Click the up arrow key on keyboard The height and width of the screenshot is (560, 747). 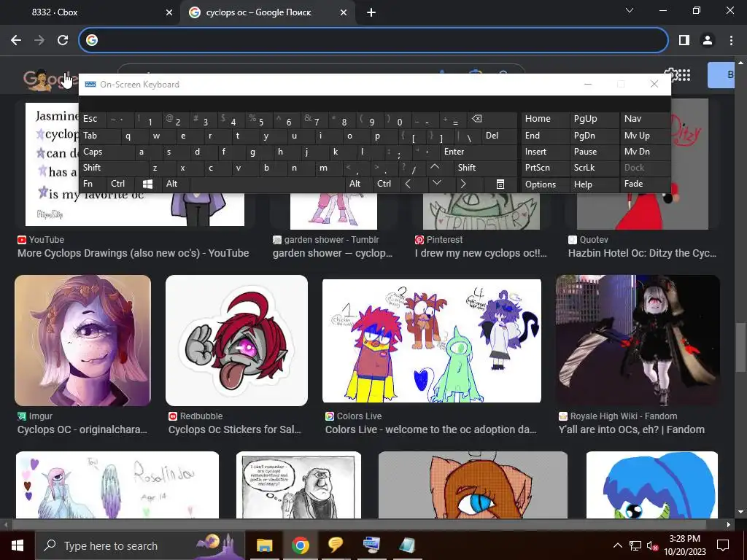pyautogui.click(x=435, y=167)
